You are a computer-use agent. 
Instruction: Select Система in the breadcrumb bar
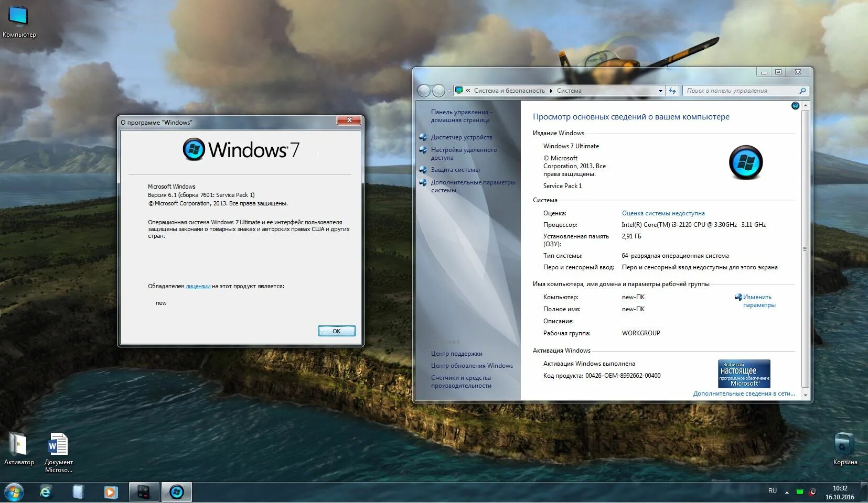[x=570, y=90]
